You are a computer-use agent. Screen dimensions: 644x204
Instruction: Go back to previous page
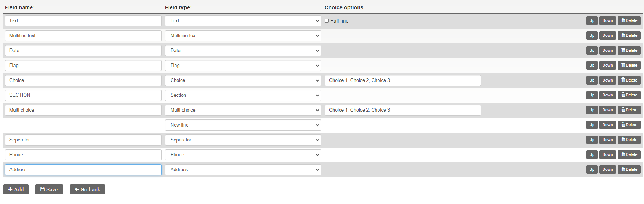click(87, 189)
